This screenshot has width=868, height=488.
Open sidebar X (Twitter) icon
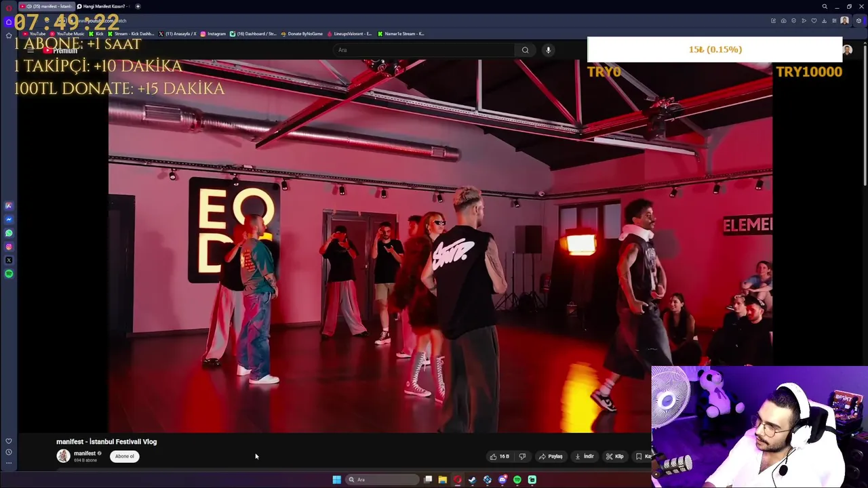pyautogui.click(x=9, y=260)
